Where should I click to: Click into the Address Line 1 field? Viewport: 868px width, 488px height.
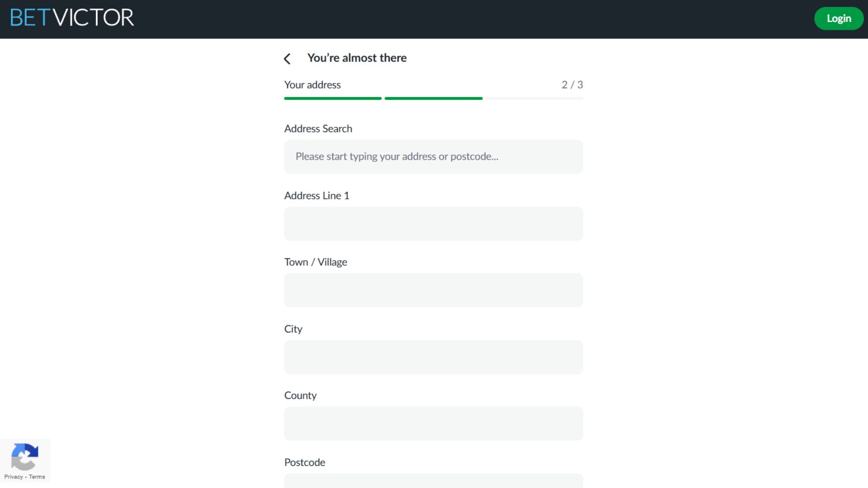[x=433, y=224]
